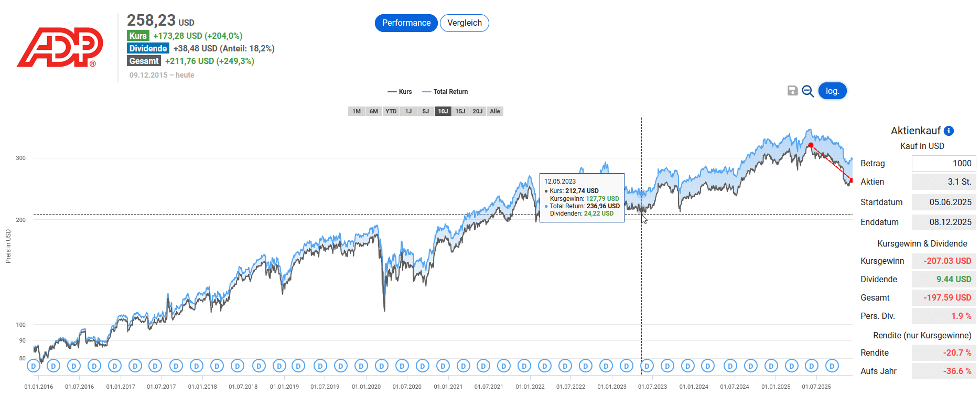Image resolution: width=980 pixels, height=395 pixels.
Task: Select the Alle time range
Action: 495,111
